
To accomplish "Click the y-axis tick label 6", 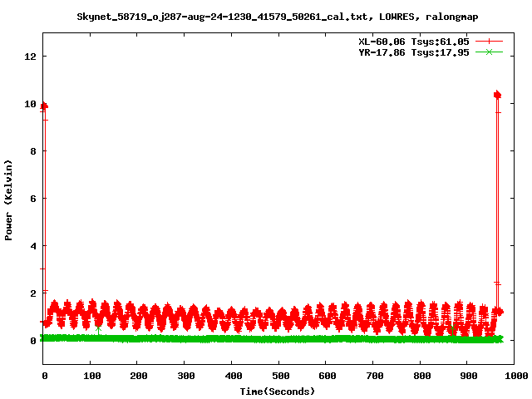I will (33, 199).
